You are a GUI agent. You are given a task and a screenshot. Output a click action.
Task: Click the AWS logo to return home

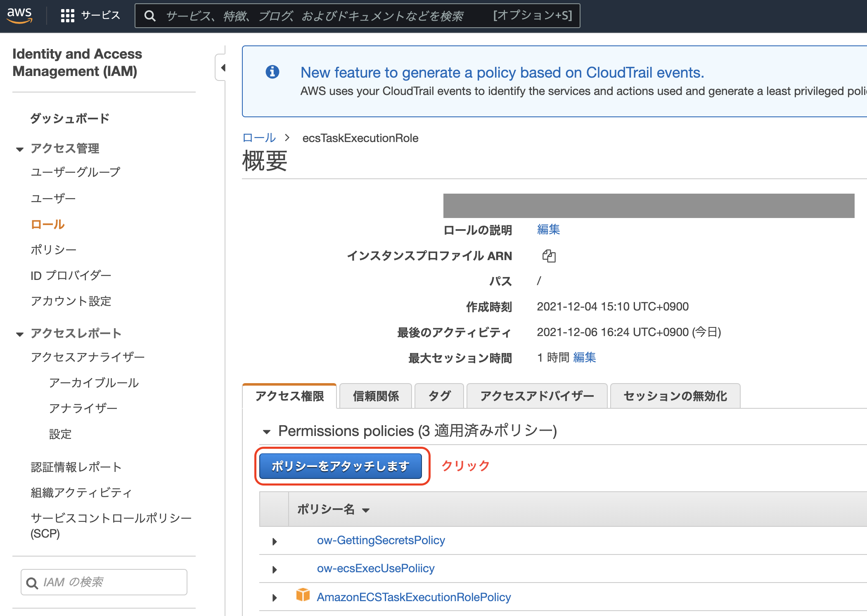[x=19, y=15]
